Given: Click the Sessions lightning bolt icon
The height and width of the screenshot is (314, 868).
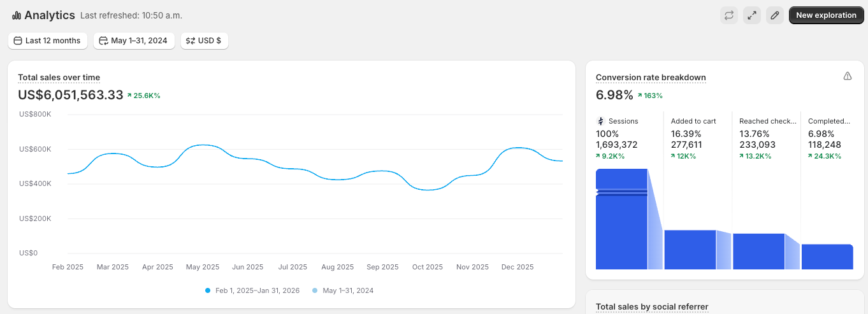Looking at the screenshot, I should pyautogui.click(x=600, y=121).
